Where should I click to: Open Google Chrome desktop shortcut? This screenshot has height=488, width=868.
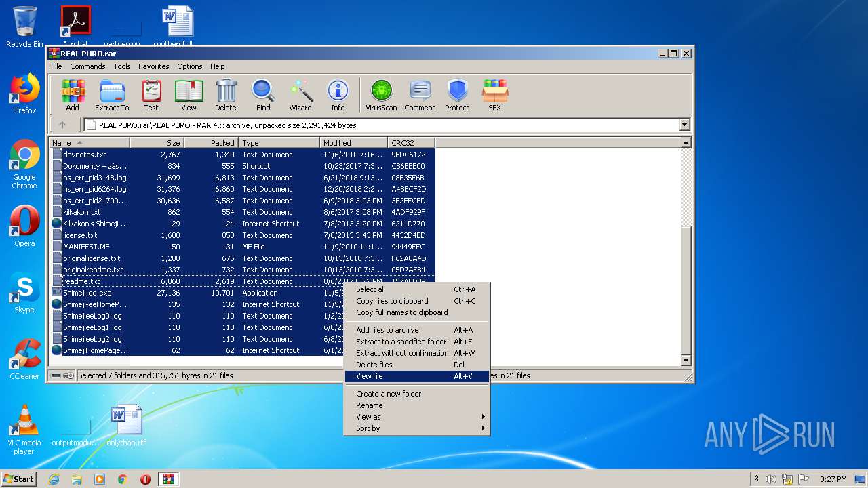(24, 165)
